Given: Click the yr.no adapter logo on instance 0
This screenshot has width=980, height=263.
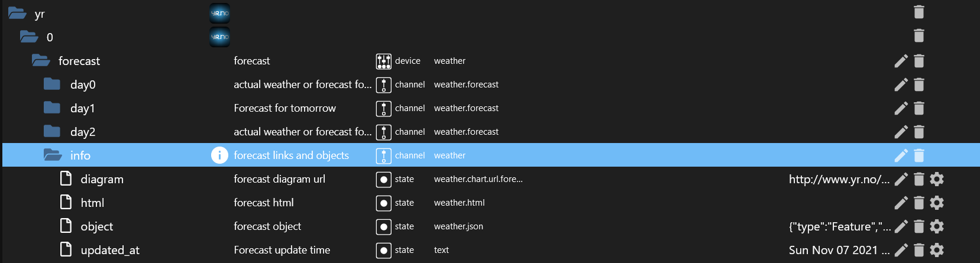Looking at the screenshot, I should point(219,37).
